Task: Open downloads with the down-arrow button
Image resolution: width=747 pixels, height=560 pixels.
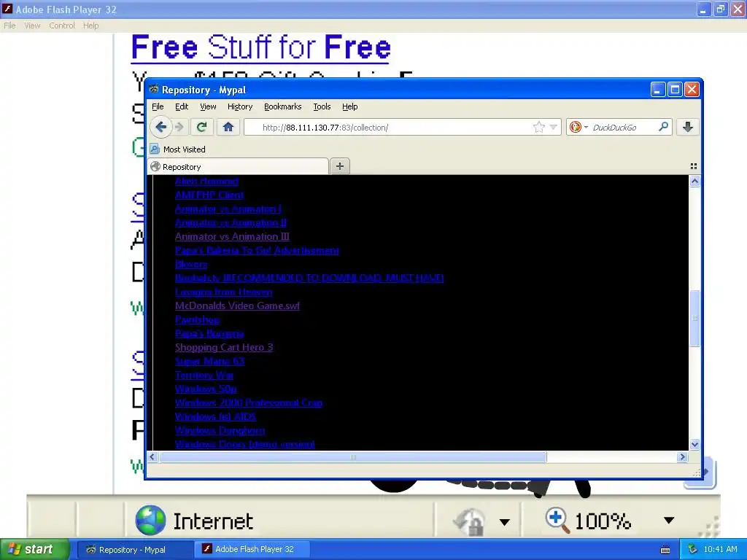Action: pos(687,127)
